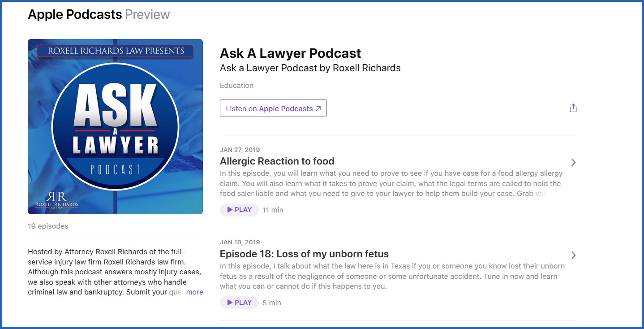This screenshot has height=329, width=644.
Task: Play the Allergic Reaction to food episode
Action: pos(239,210)
